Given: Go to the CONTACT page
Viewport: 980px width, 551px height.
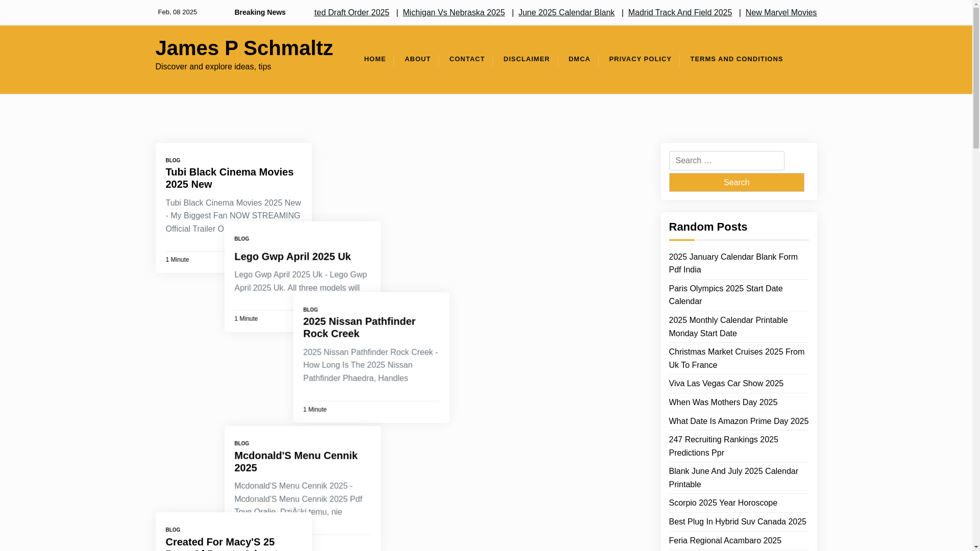Looking at the screenshot, I should pyautogui.click(x=467, y=59).
